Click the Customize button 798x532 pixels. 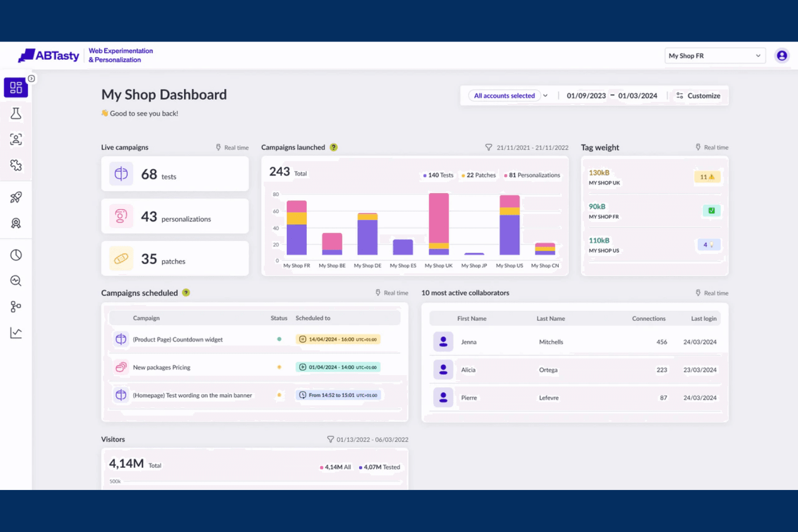point(698,95)
